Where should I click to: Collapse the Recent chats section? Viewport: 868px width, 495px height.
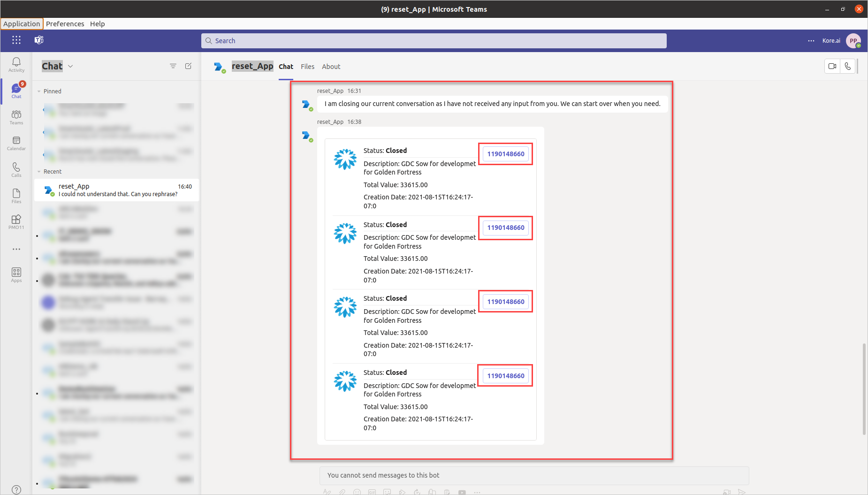point(39,172)
